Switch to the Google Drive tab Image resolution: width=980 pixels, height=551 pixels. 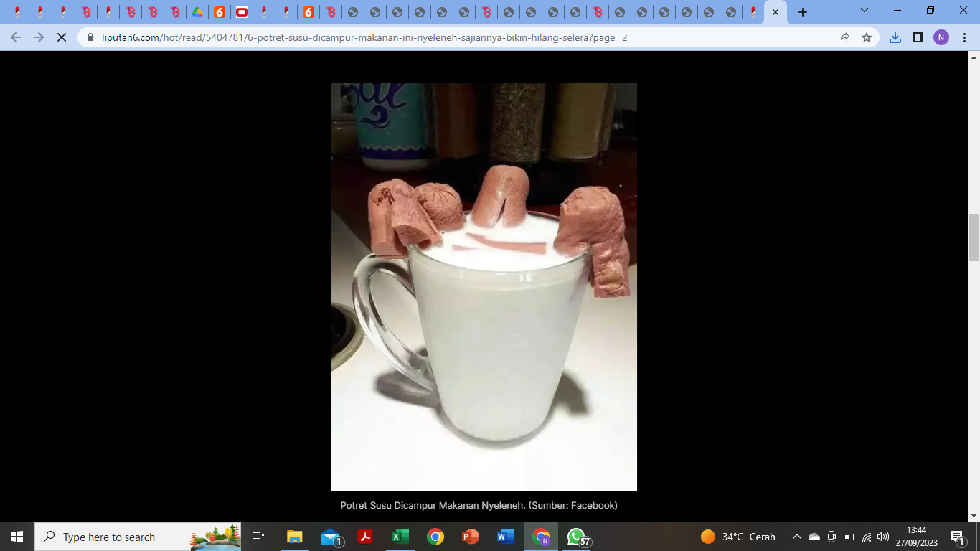[197, 12]
